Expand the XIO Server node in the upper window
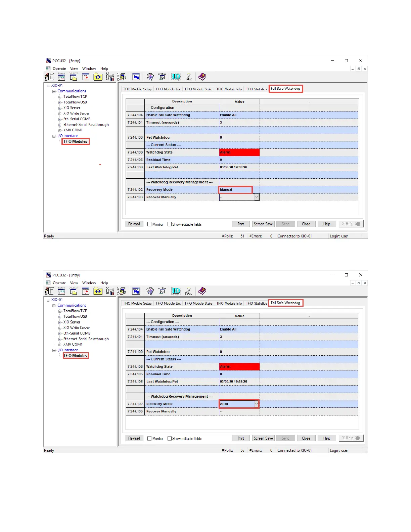 60,108
